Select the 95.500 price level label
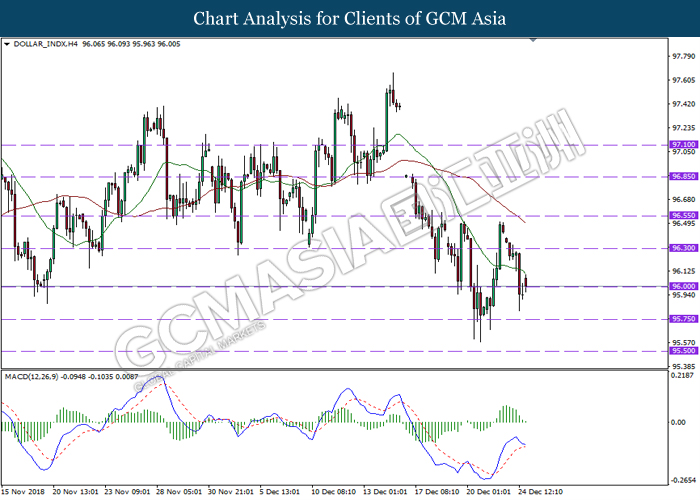Screen dimensions: 700x500 click(683, 351)
